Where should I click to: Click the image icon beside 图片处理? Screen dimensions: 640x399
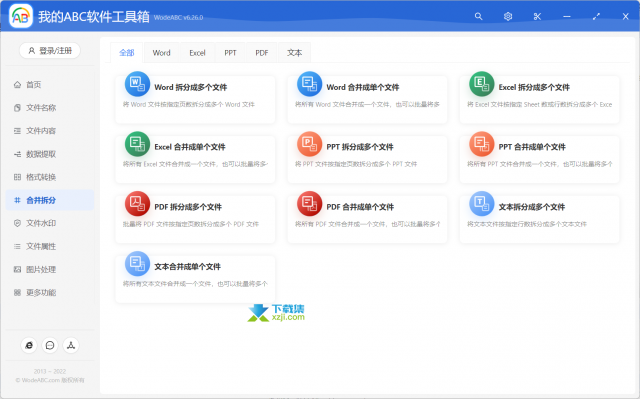17,270
